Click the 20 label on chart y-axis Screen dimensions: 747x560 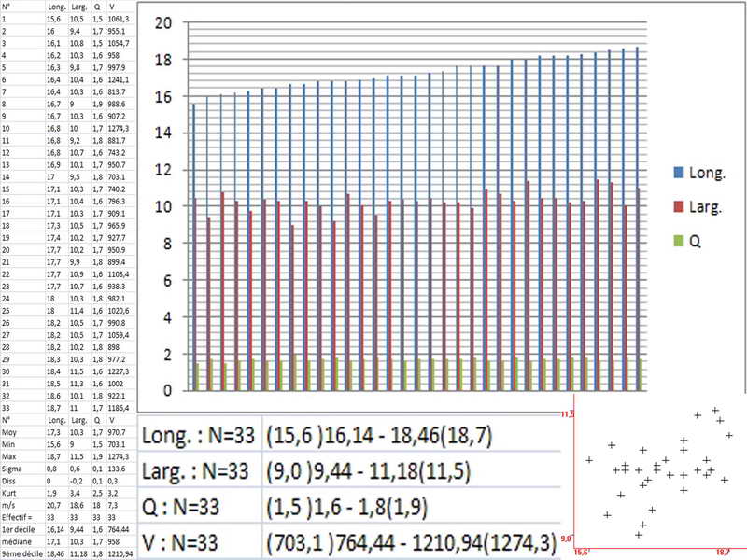point(165,23)
